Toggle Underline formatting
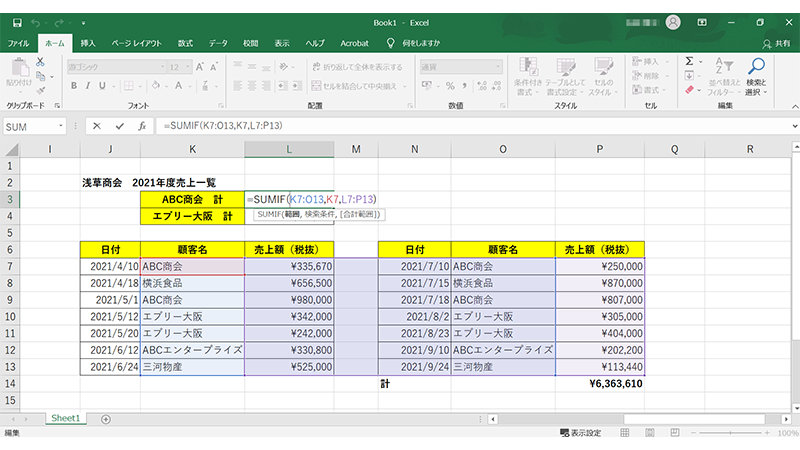 [x=102, y=86]
